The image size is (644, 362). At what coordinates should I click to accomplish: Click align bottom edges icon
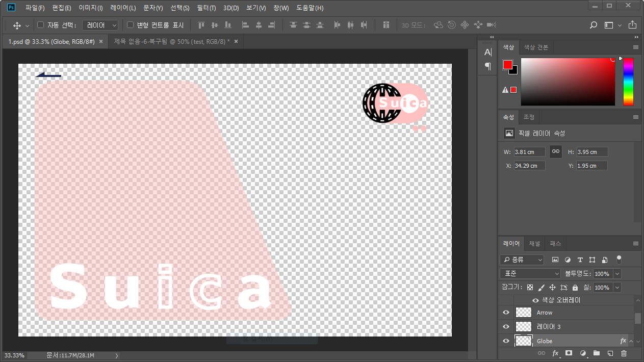point(227,25)
